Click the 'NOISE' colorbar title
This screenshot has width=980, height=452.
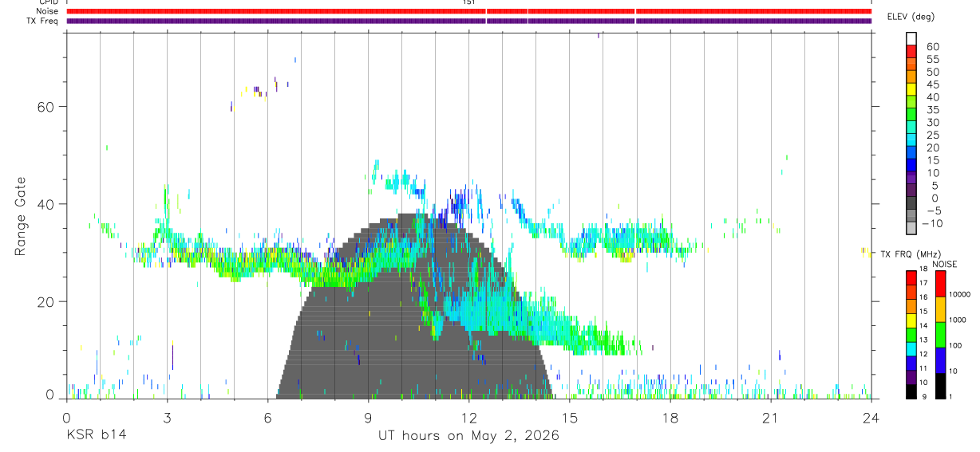point(944,264)
